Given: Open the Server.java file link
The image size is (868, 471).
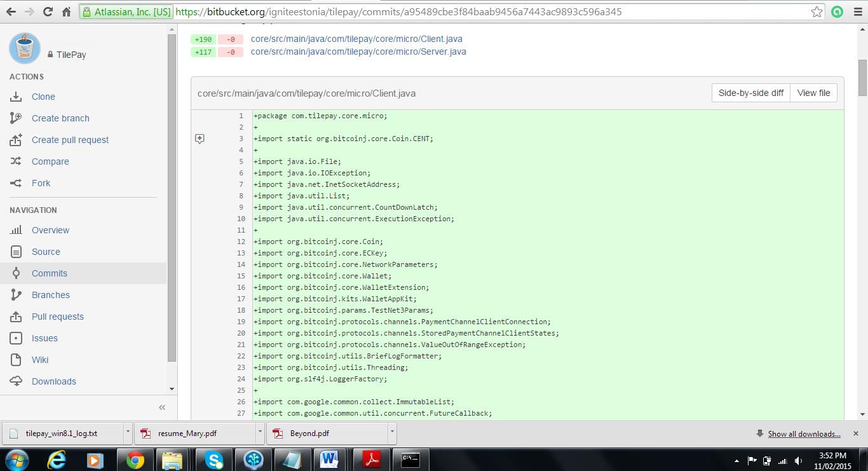Looking at the screenshot, I should pyautogui.click(x=358, y=52).
